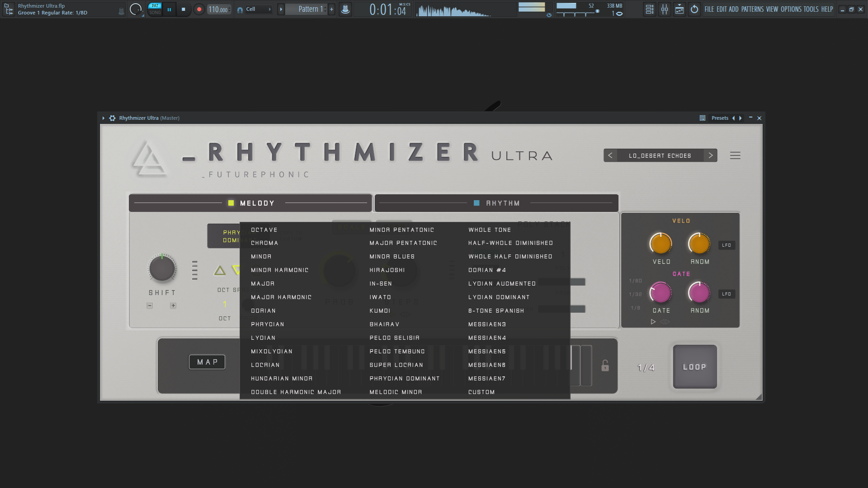Viewport: 868px width, 488px height.
Task: Toggle the GATE LFO switch
Action: (726, 294)
